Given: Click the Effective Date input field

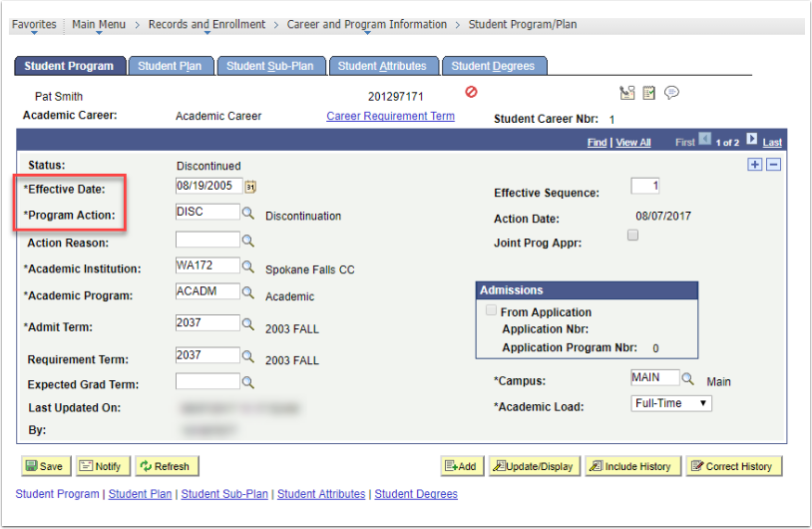Looking at the screenshot, I should tap(208, 186).
